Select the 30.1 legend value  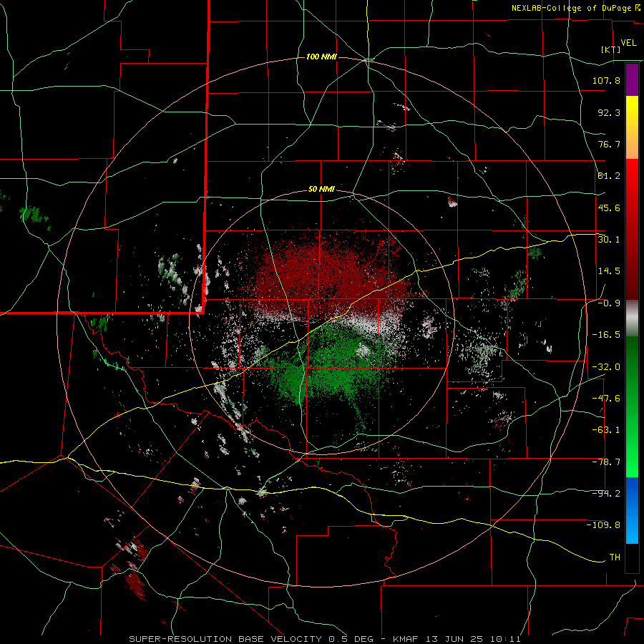(609, 240)
